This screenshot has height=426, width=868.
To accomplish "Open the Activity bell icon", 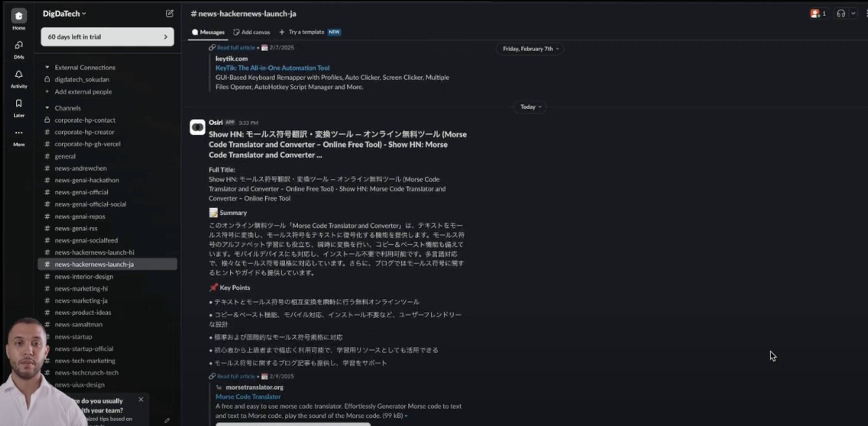I will coord(19,74).
